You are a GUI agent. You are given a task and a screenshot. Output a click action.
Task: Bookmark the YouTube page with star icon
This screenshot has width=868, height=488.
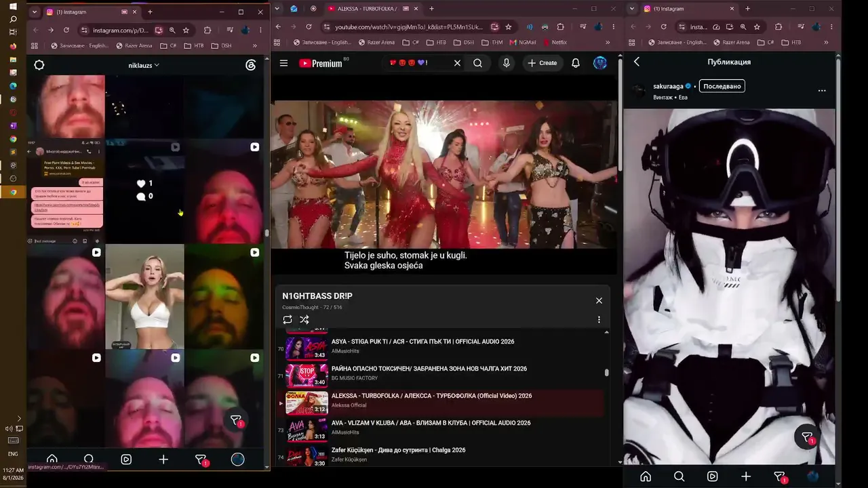[x=508, y=27]
